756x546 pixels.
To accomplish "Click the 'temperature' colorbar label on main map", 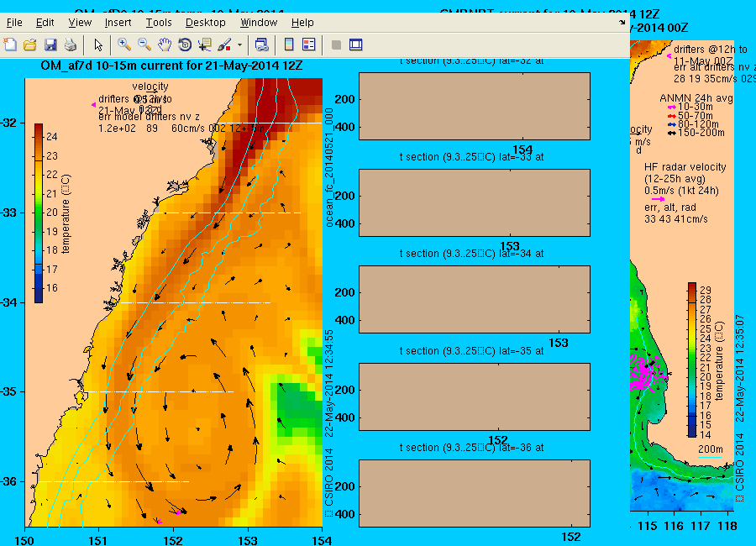I will 66,213.
